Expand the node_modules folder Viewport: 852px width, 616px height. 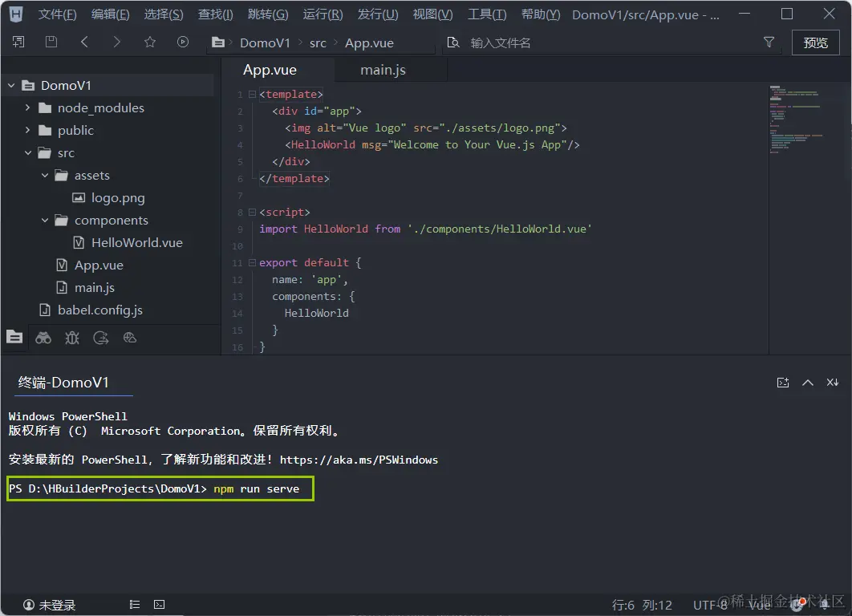coord(28,107)
